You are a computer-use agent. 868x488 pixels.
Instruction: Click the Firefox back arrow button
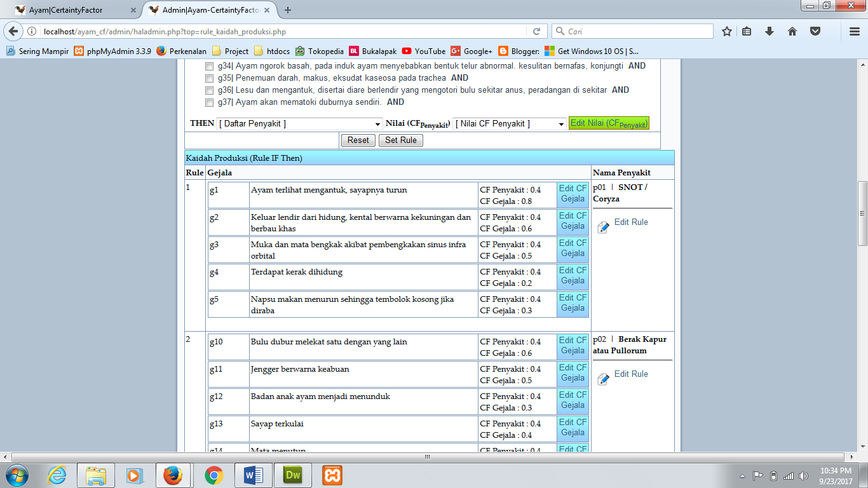(x=13, y=31)
